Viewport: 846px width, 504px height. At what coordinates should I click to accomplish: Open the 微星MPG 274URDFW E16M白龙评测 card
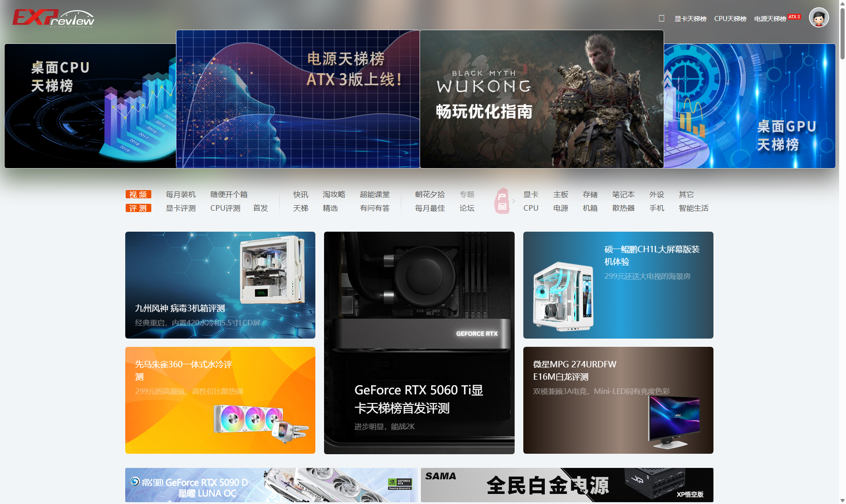point(618,400)
